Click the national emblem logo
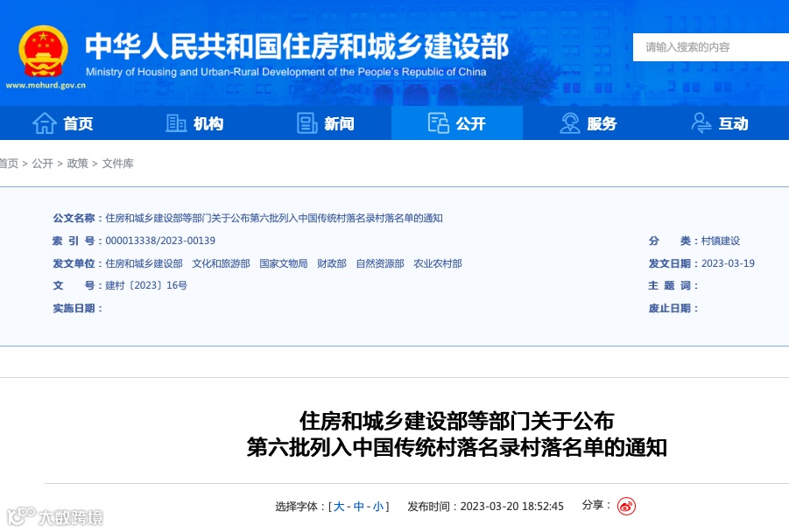The height and width of the screenshot is (532, 789). tap(43, 52)
